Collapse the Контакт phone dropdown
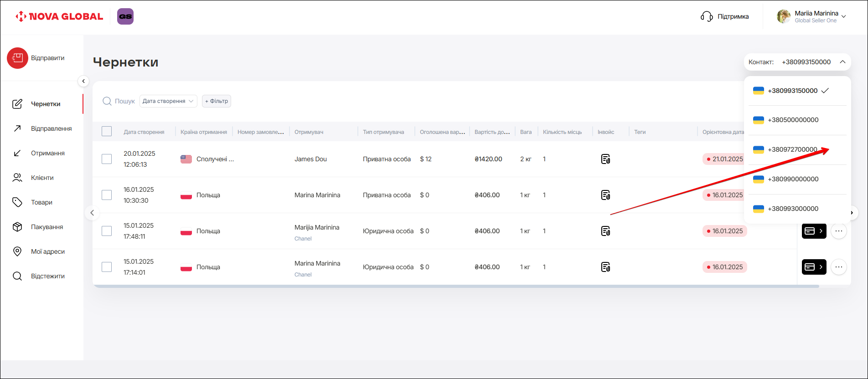Screen dimensions: 868x379 tap(842, 62)
